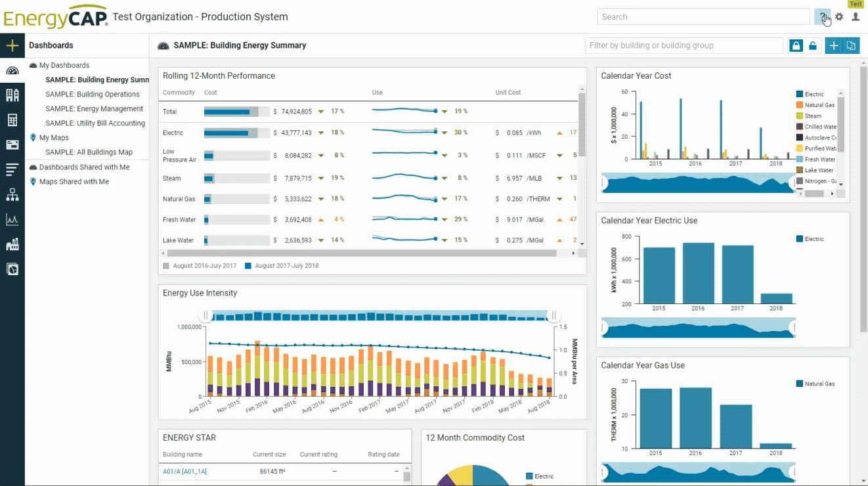Open SAMPLE: Building Operations dashboard
Image resolution: width=868 pixels, height=486 pixels.
[93, 94]
